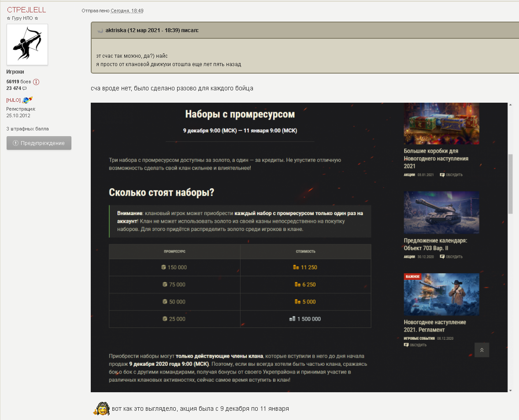
Task: Click the 50 000 resource cell
Action: pyautogui.click(x=174, y=302)
